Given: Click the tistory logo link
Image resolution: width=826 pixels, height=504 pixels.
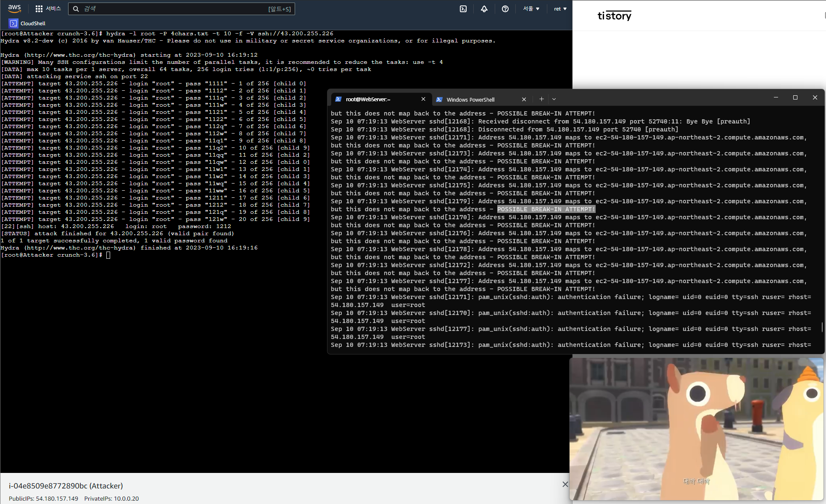Looking at the screenshot, I should pyautogui.click(x=614, y=16).
